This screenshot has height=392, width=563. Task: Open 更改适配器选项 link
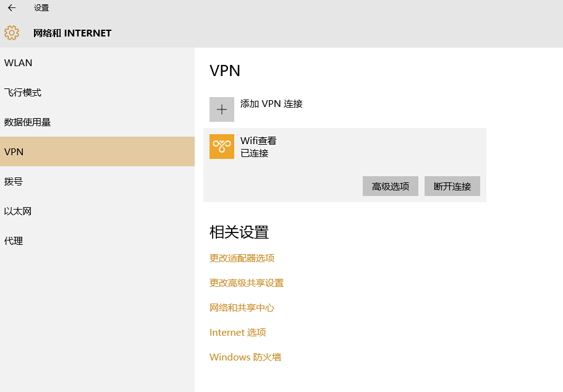click(242, 258)
